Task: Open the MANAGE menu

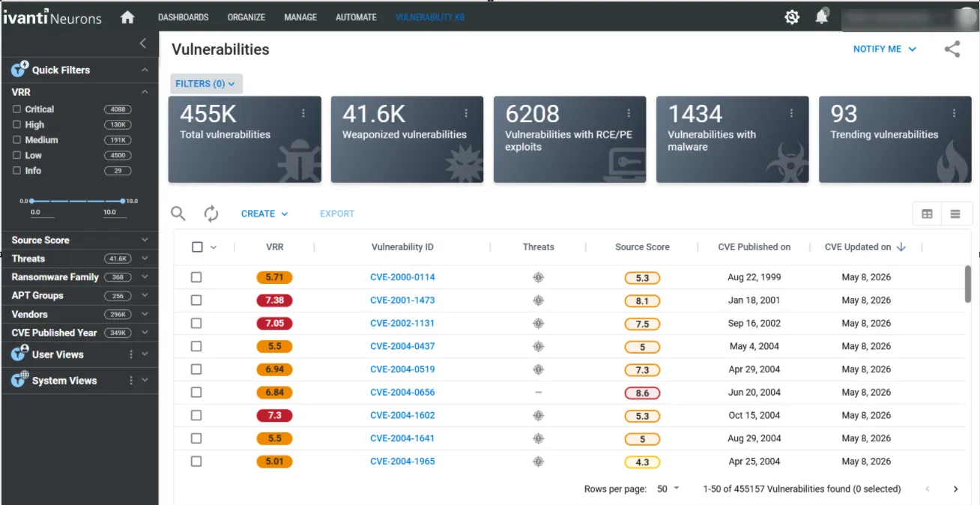Action: (300, 17)
